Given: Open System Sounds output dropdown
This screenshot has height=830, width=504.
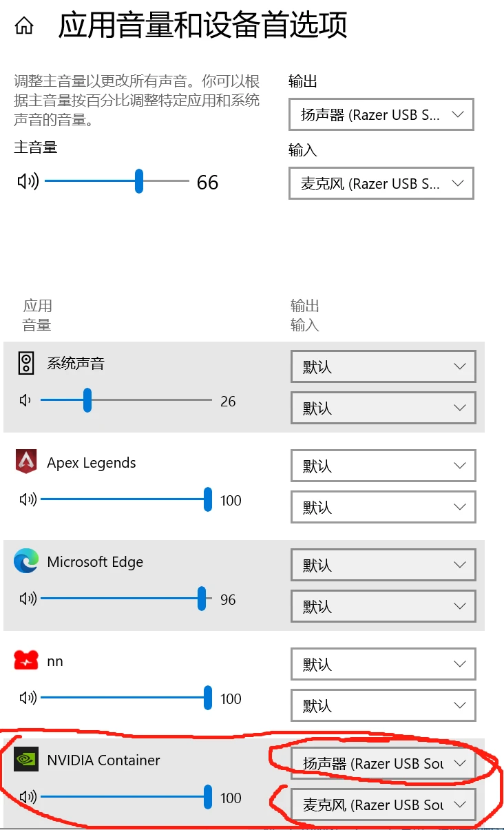Looking at the screenshot, I should [x=383, y=366].
